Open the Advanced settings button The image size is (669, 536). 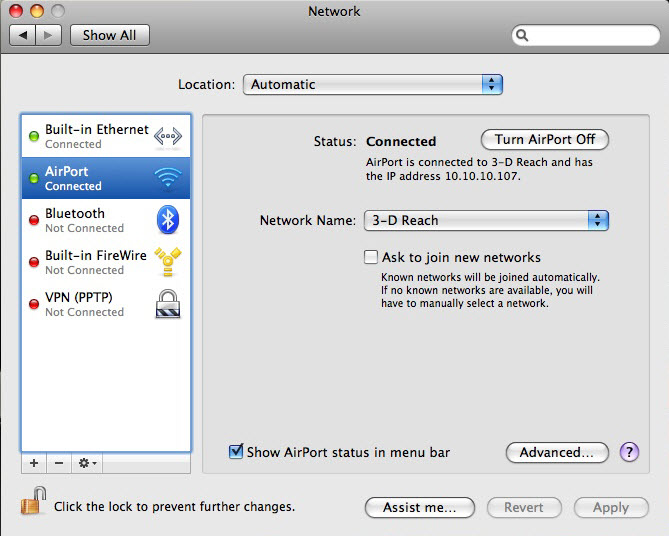556,452
